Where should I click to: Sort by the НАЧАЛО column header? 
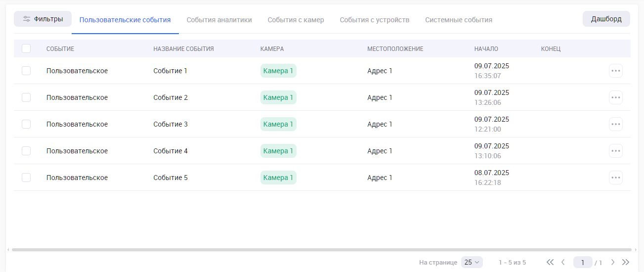point(486,49)
